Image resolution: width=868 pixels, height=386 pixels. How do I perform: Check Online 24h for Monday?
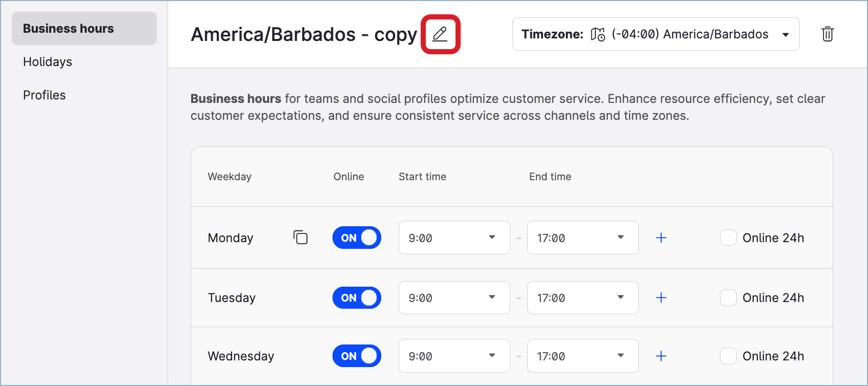click(728, 238)
